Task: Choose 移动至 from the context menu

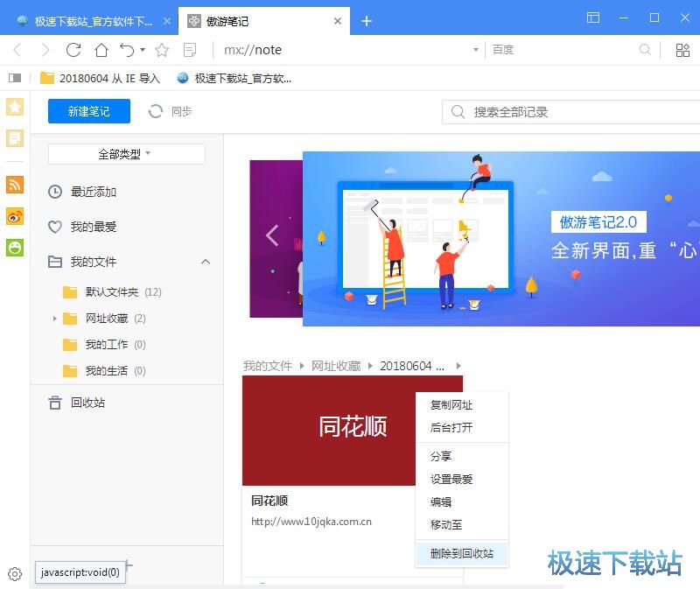Action: (x=462, y=525)
